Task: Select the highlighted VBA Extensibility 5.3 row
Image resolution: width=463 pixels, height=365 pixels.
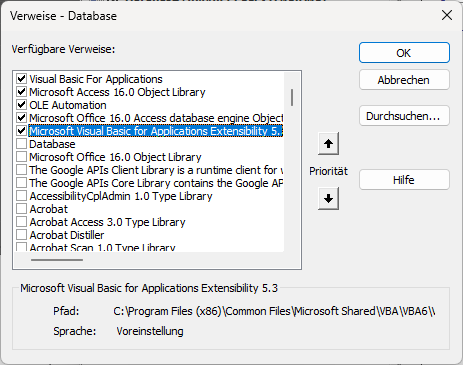Action: coord(156,131)
